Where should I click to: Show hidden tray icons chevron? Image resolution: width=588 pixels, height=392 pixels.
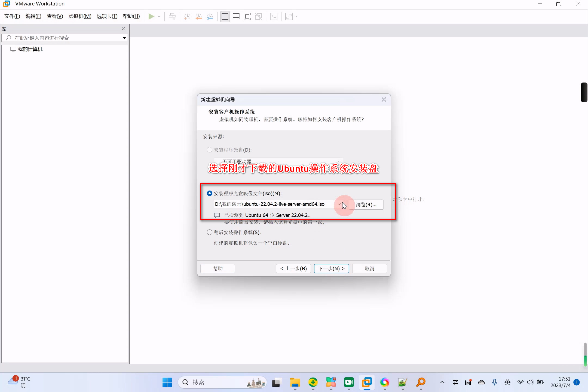442,382
